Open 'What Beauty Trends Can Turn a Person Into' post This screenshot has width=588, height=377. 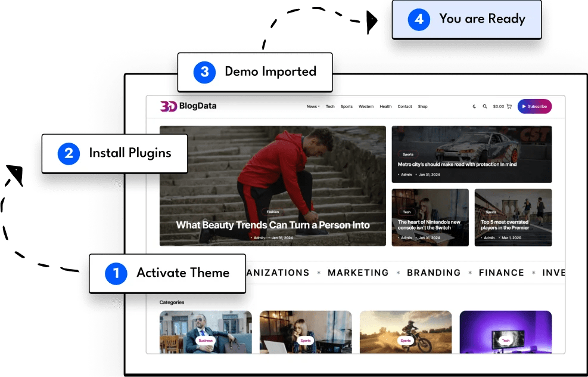point(273,225)
